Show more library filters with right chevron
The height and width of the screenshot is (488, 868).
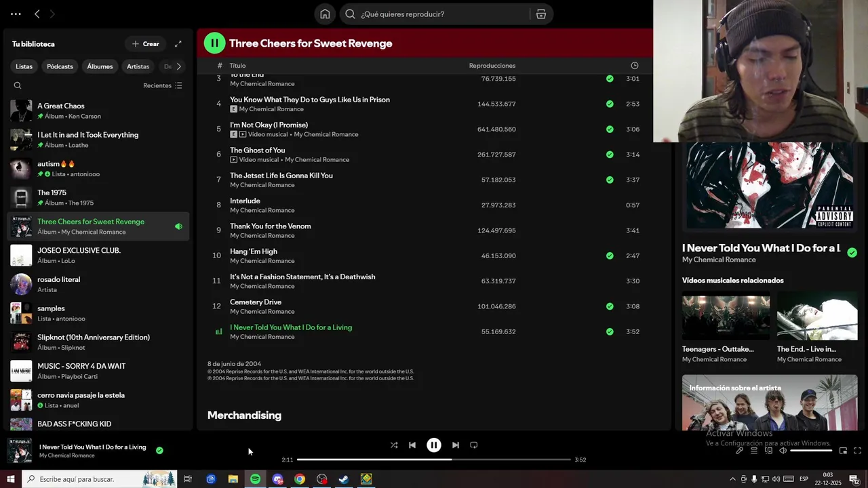click(179, 66)
